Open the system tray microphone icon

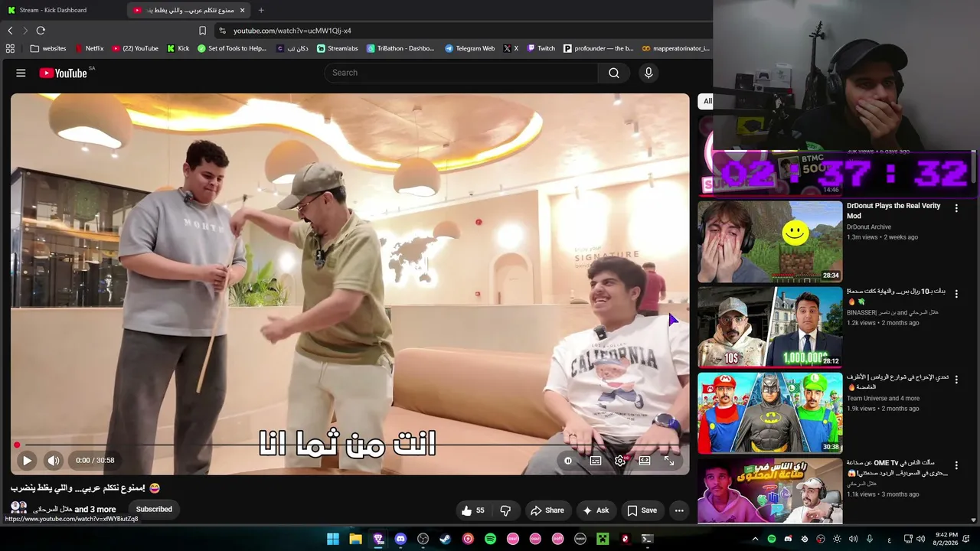(x=869, y=539)
